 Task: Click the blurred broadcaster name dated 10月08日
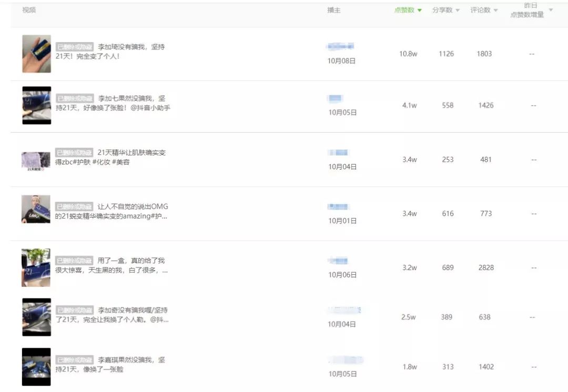(x=339, y=45)
